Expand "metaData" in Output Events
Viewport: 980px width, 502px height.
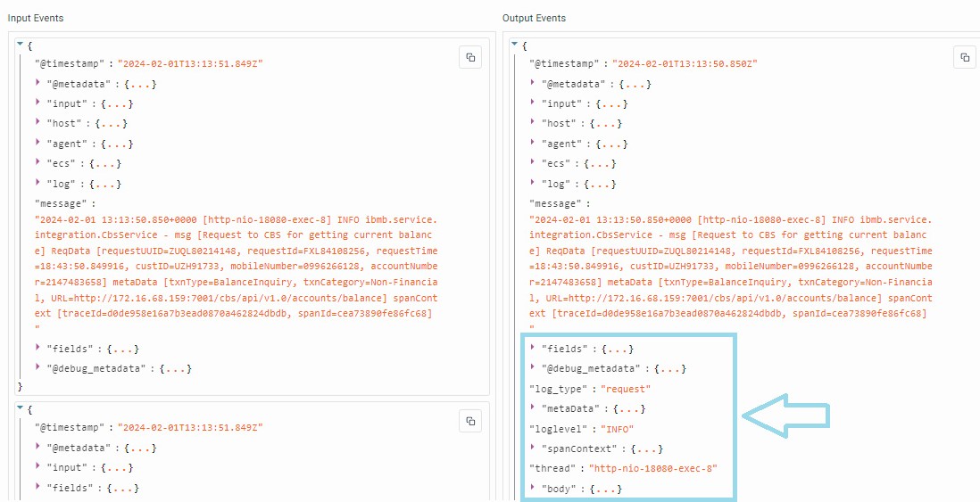(x=533, y=407)
